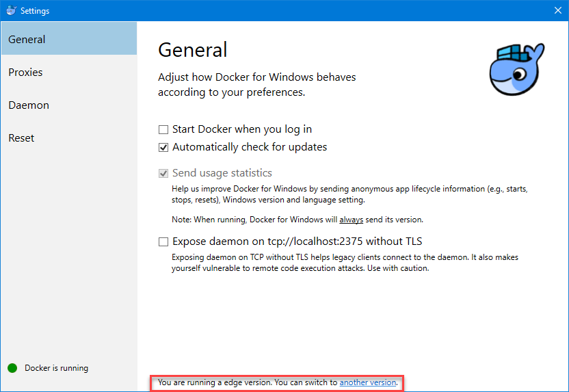Click the Docker icon in the title bar

pyautogui.click(x=11, y=10)
